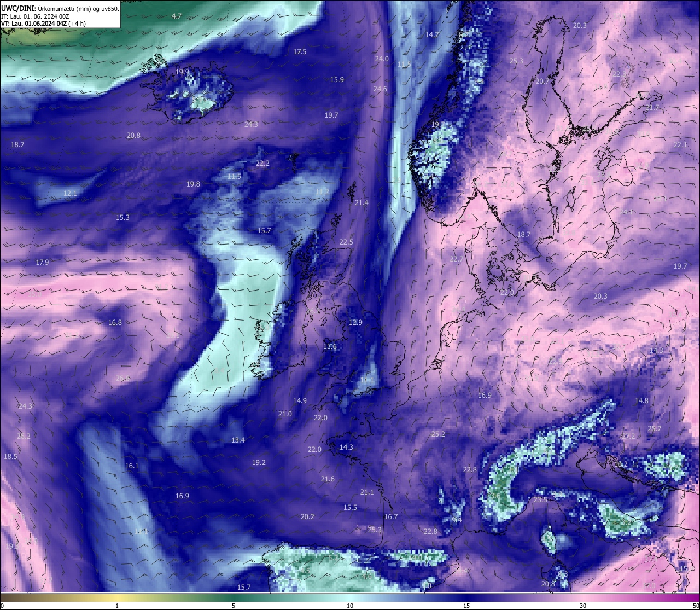Click the 19.2 value in Bay of Biscay
The width and height of the screenshot is (700, 610).
pyautogui.click(x=259, y=463)
